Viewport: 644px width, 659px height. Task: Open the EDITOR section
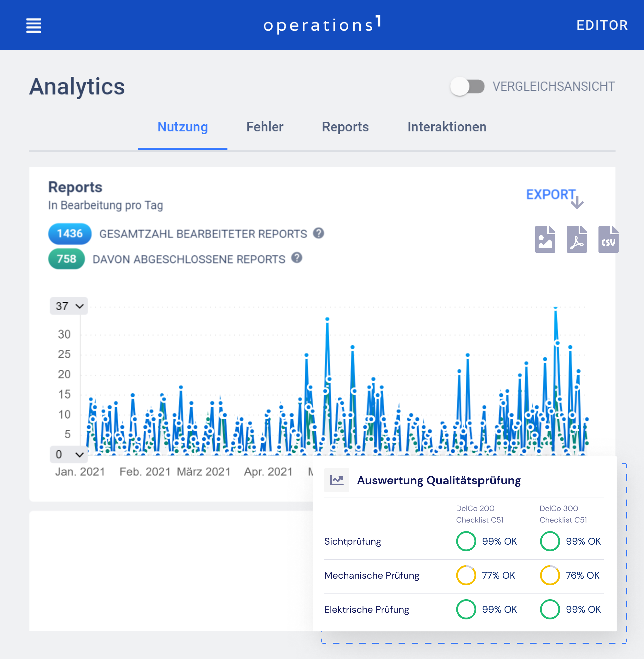pos(602,25)
